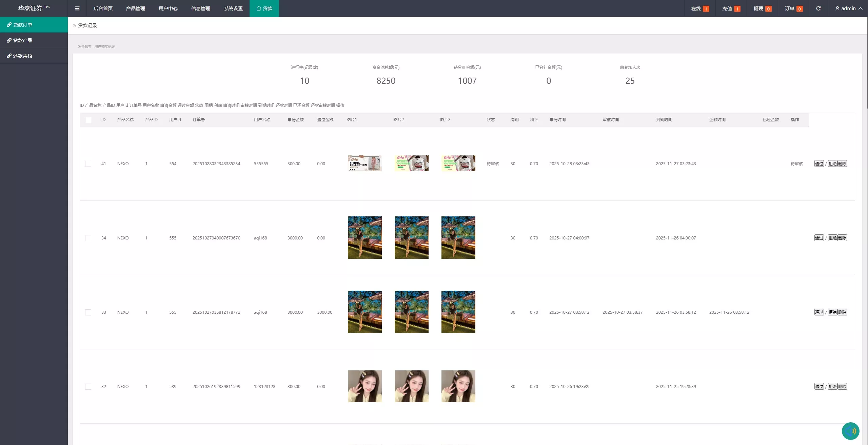Screen dimensions: 868x445
Task: Click 通过 for order ID 41
Action: pos(819,163)
